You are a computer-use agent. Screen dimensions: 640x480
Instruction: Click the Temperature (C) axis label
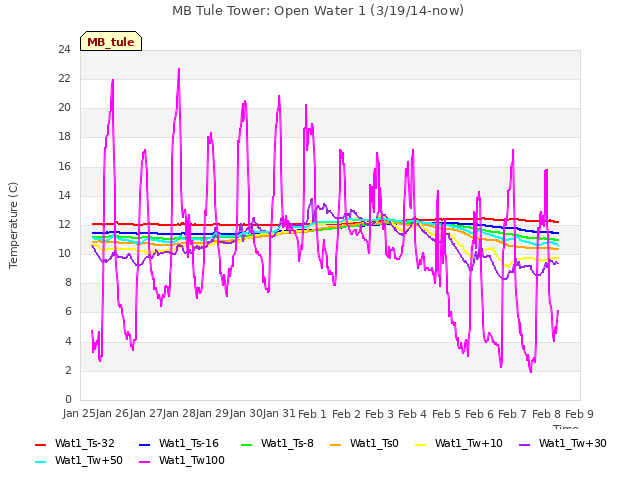click(x=13, y=225)
